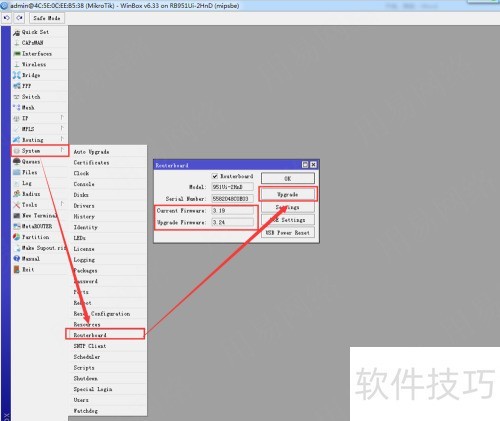The image size is (500, 421).
Task: Open Log icon in sidebar
Action: (x=17, y=183)
